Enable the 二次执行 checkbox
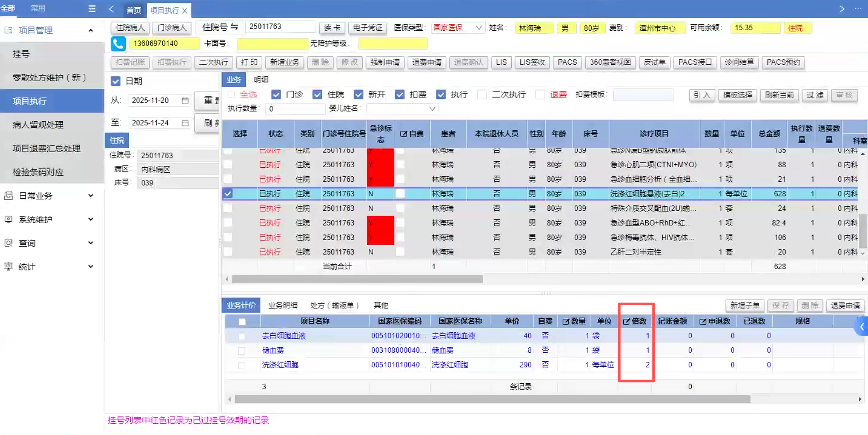The width and height of the screenshot is (868, 435). [482, 95]
